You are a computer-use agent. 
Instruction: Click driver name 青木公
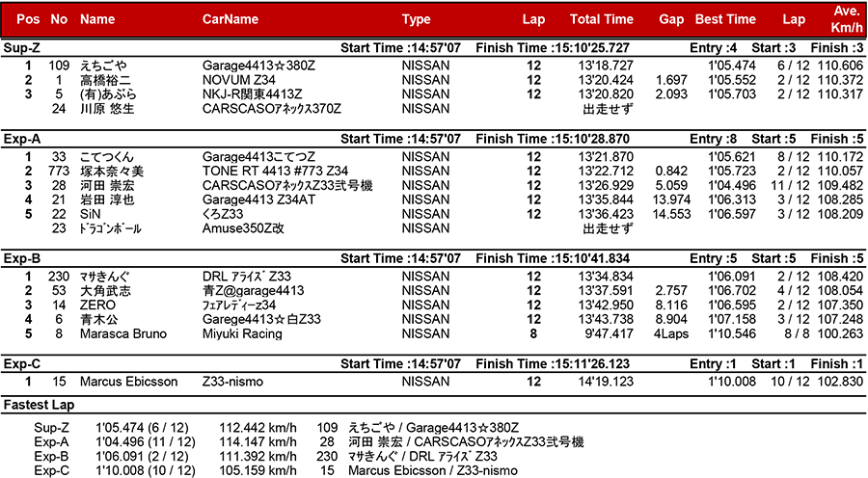point(98,320)
